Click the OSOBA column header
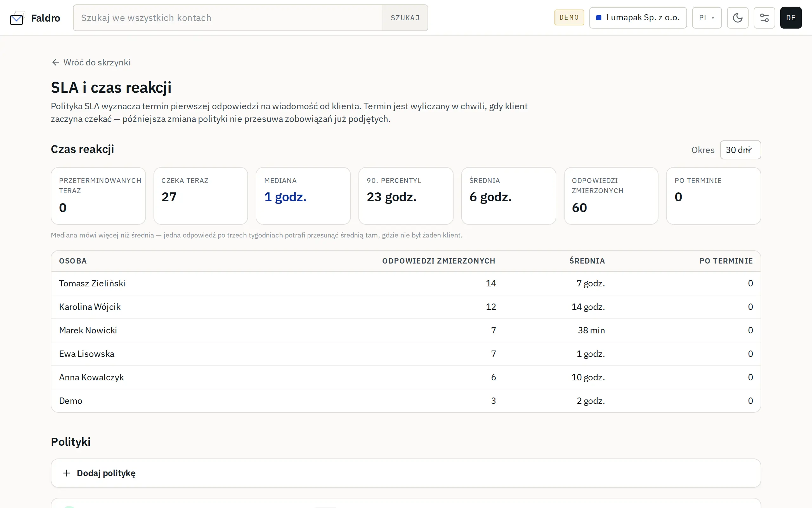The height and width of the screenshot is (508, 812). pos(73,261)
